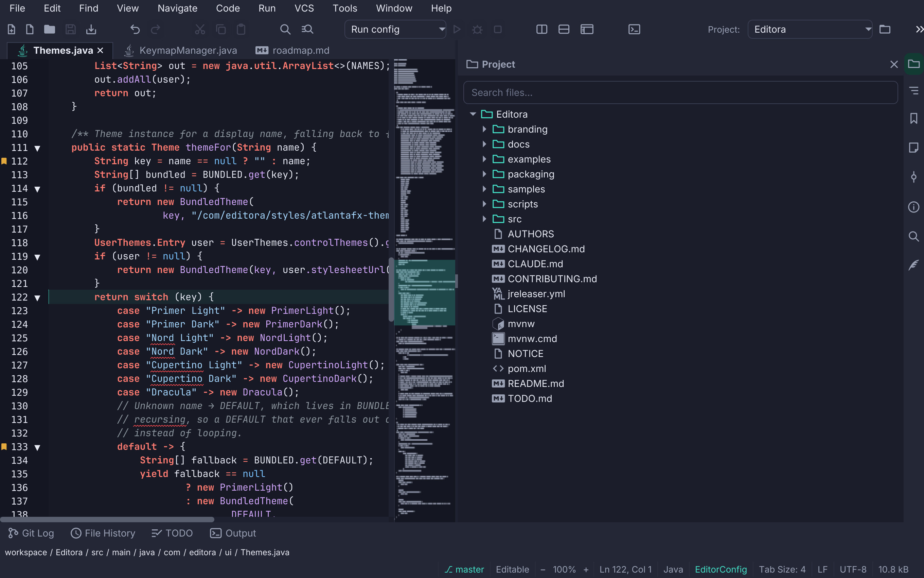Click the Save As download icon
This screenshot has width=924, height=578.
pos(91,30)
